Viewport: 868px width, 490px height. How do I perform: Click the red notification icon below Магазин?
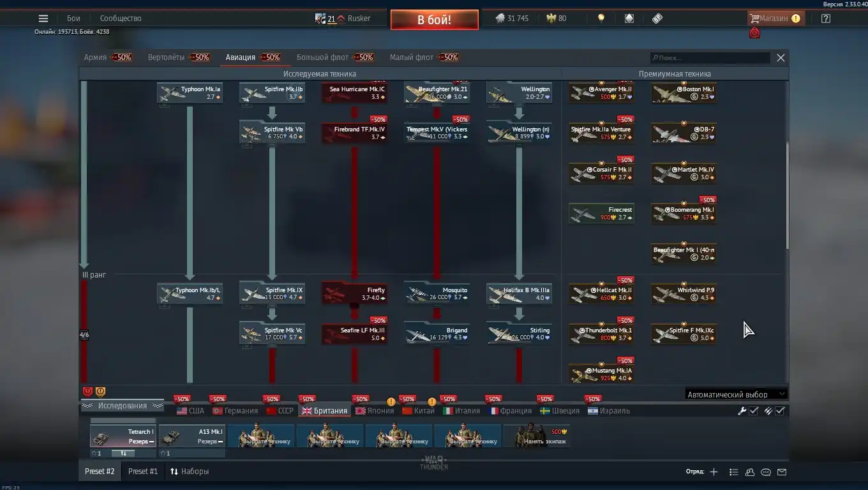pos(755,33)
